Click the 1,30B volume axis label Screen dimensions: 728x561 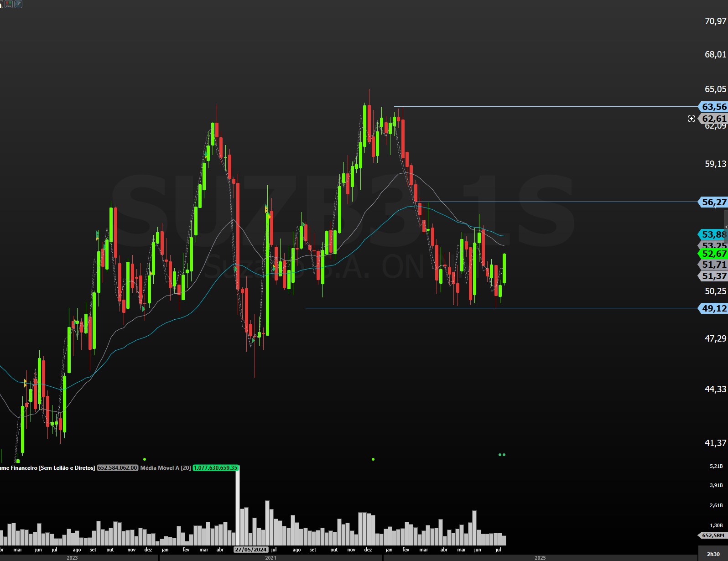716,525
